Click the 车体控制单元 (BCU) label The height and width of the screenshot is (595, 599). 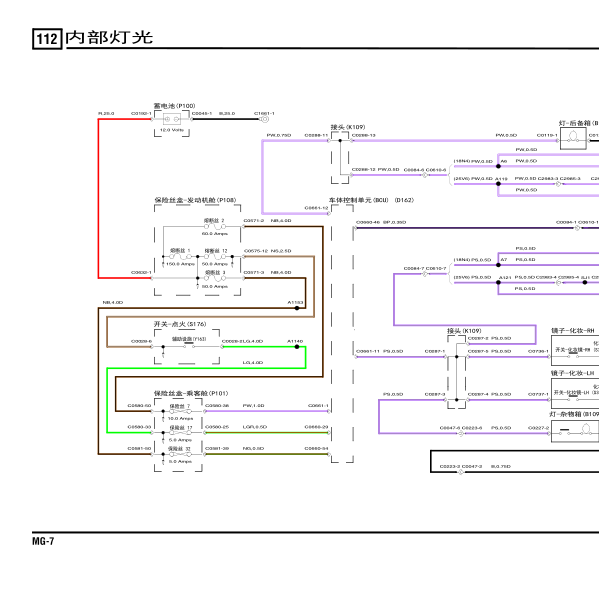pyautogui.click(x=359, y=200)
